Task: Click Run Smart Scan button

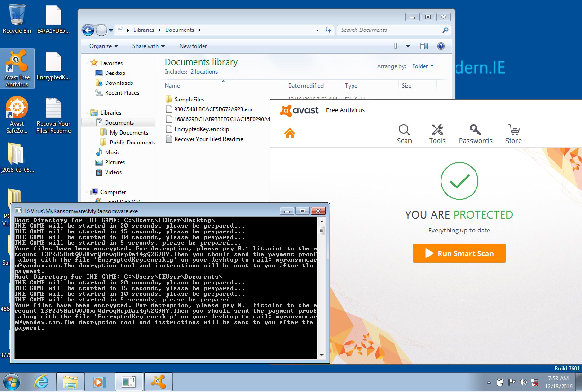Action: [x=459, y=253]
